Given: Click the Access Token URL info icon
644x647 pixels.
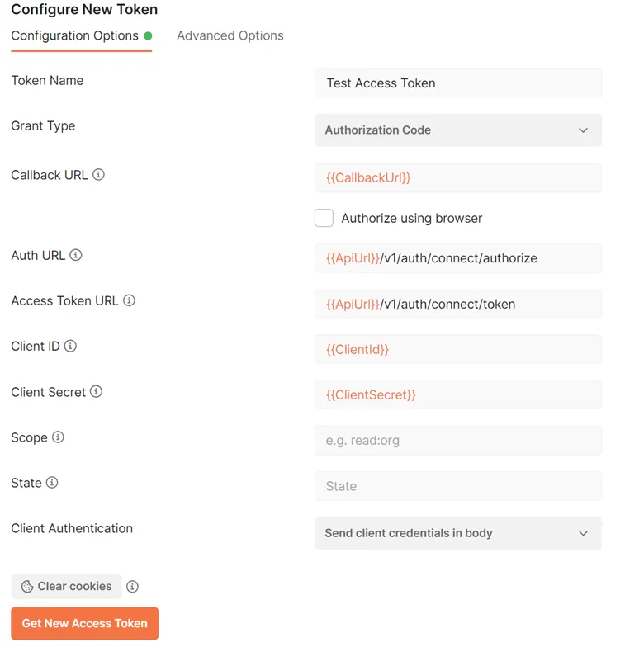Looking at the screenshot, I should click(x=129, y=300).
